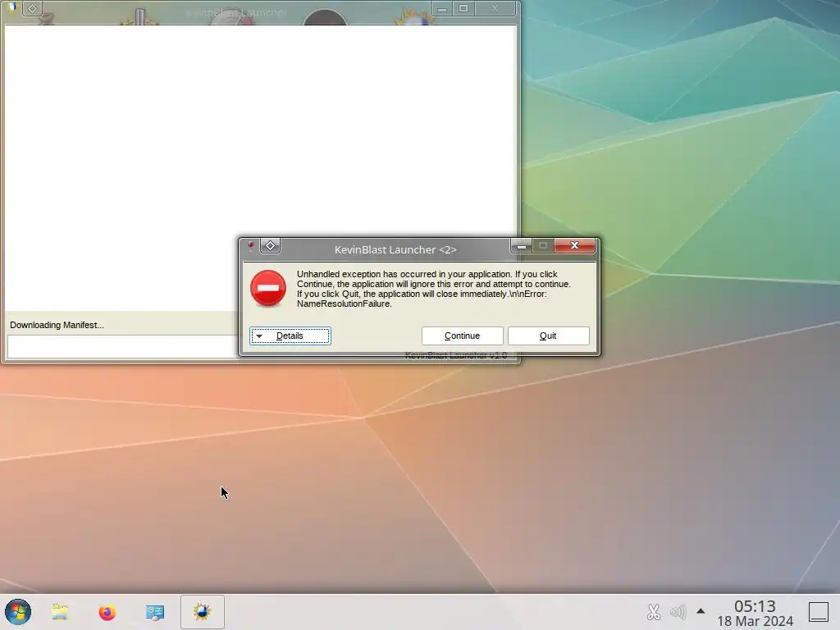This screenshot has width=840, height=630.
Task: Open the clock showing 05:13
Action: click(755, 613)
